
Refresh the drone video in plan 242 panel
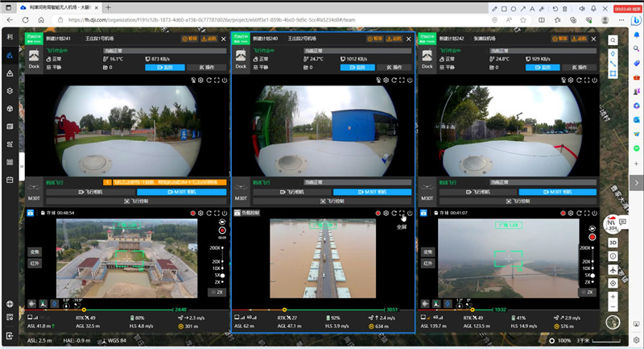pyautogui.click(x=579, y=213)
